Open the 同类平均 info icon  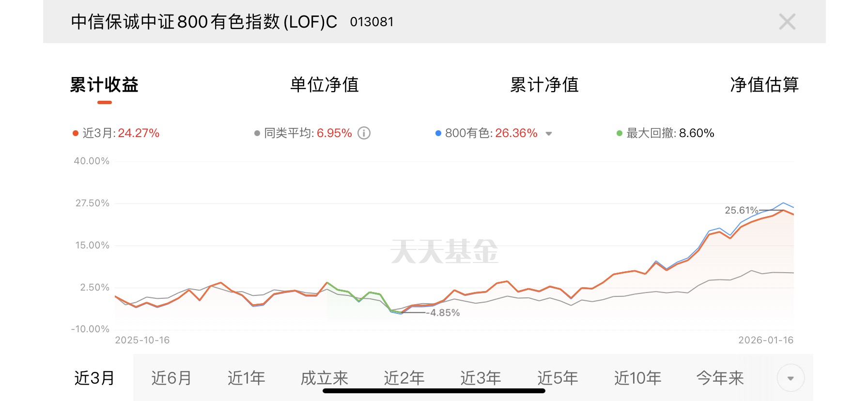[364, 133]
